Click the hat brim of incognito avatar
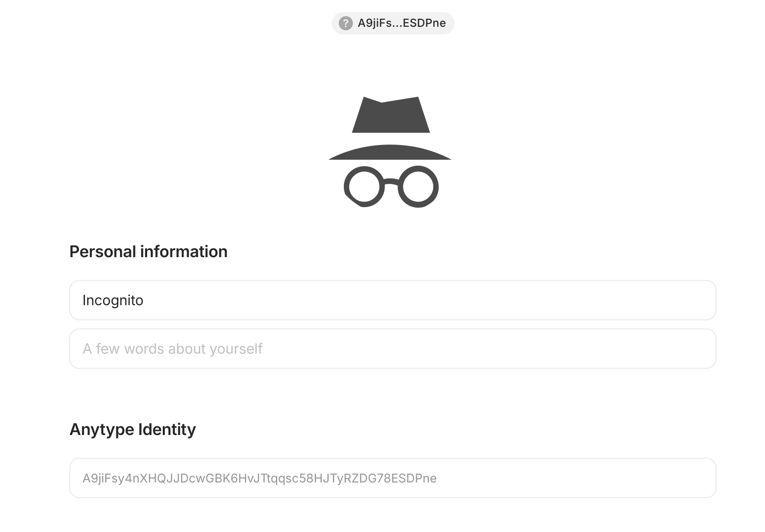765x532 pixels. [x=390, y=153]
